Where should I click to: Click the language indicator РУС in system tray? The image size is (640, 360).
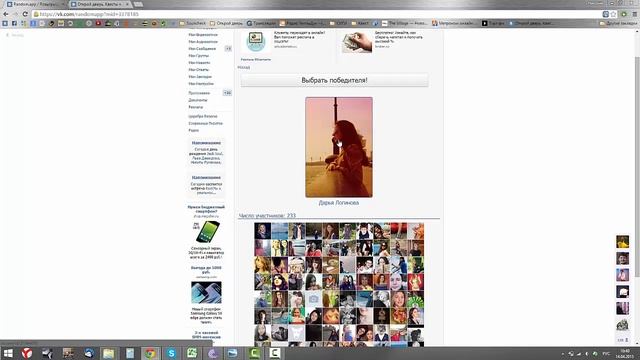coord(607,353)
